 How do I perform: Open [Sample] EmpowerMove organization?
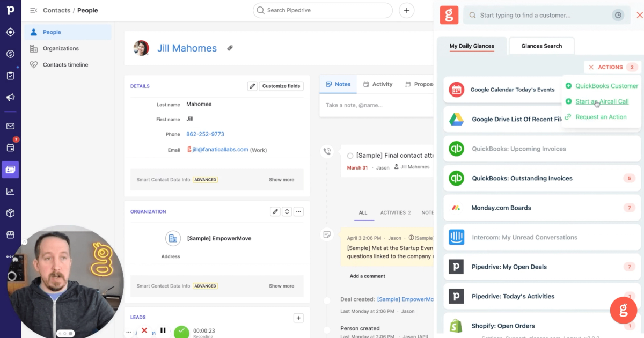pos(219,238)
